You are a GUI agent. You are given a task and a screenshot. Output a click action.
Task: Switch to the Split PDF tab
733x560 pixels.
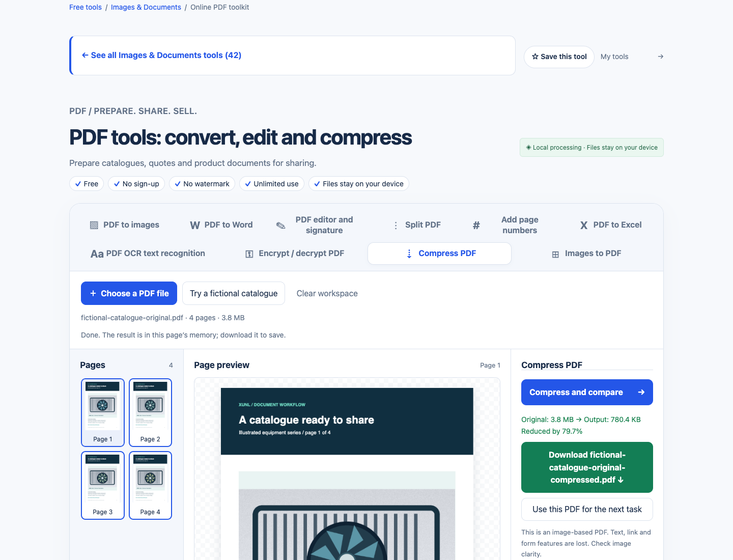(417, 225)
